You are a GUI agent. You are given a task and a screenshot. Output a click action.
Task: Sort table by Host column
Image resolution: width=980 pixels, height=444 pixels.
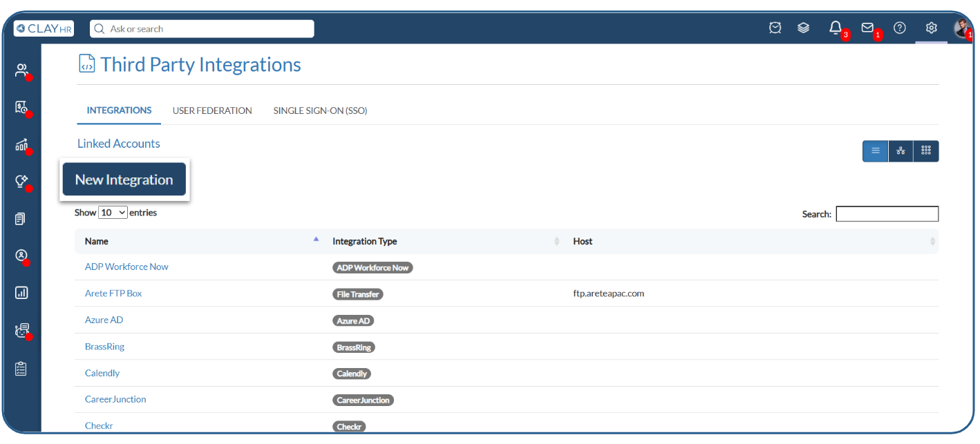pos(752,241)
